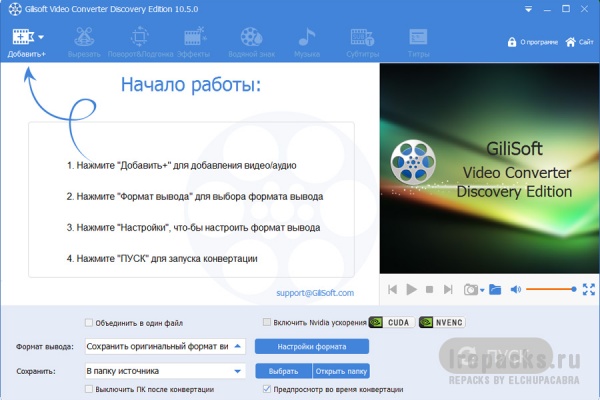Image resolution: width=600 pixels, height=400 pixels.
Task: Click the Выбрать button
Action: click(284, 371)
